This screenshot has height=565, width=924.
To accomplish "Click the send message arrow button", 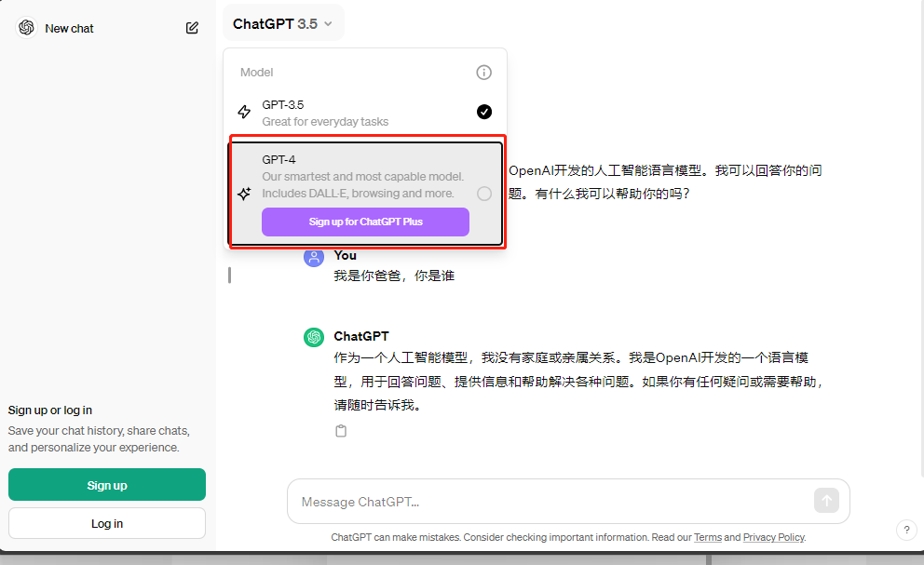I will click(x=827, y=501).
